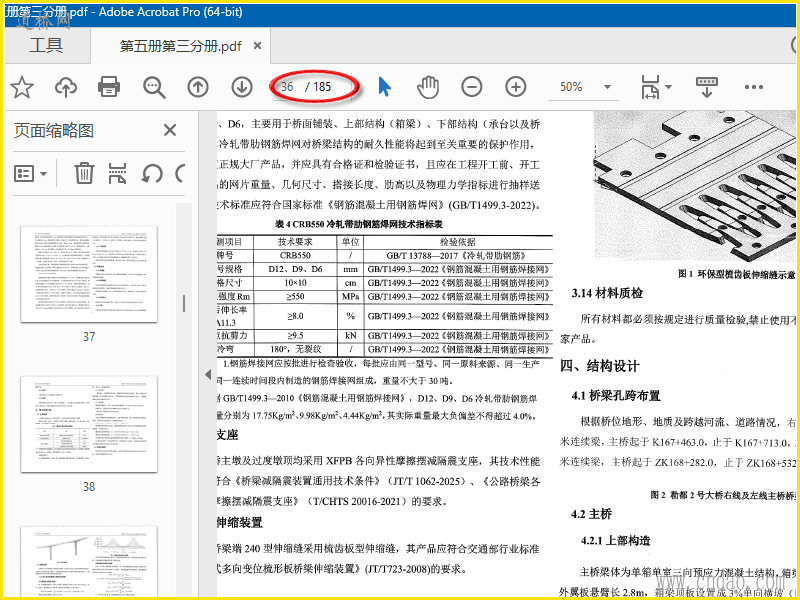The height and width of the screenshot is (600, 800).
Task: Select the thumbnail below page 38
Action: 89,561
